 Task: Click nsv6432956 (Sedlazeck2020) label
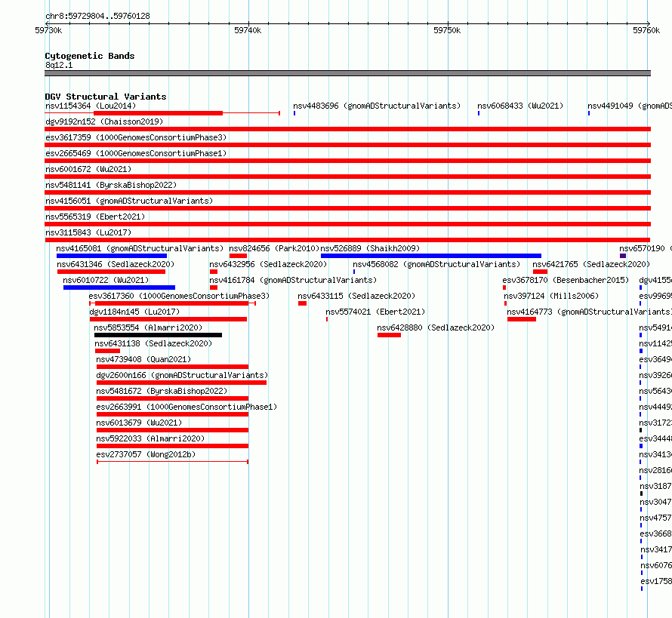[268, 264]
